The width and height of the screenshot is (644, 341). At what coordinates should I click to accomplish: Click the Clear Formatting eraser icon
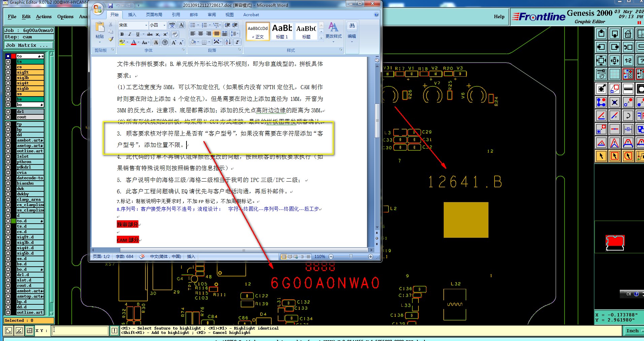(175, 34)
